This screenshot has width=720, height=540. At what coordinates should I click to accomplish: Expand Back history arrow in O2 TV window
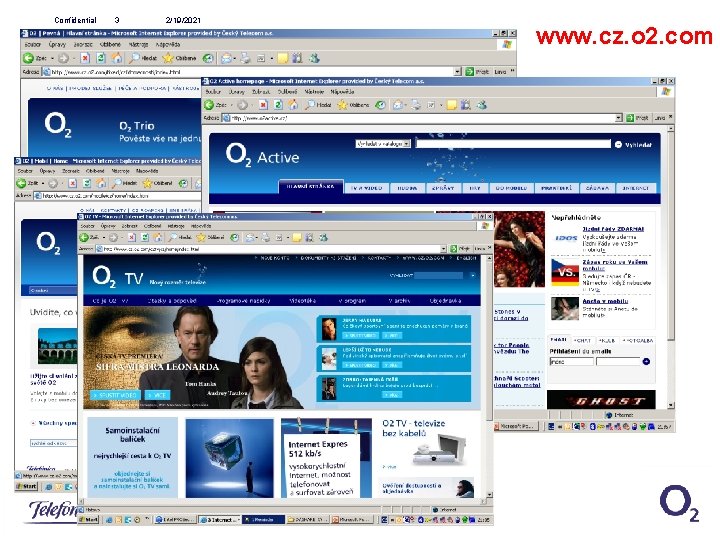pos(104,237)
